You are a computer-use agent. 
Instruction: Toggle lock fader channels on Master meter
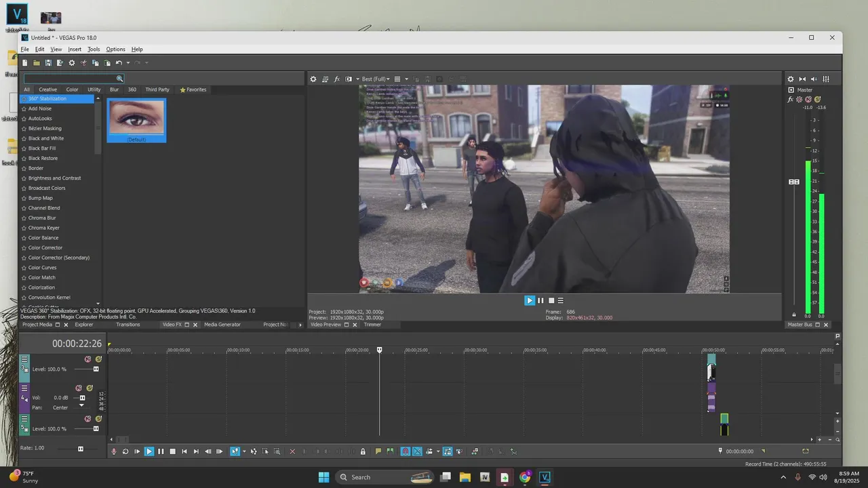tap(794, 314)
